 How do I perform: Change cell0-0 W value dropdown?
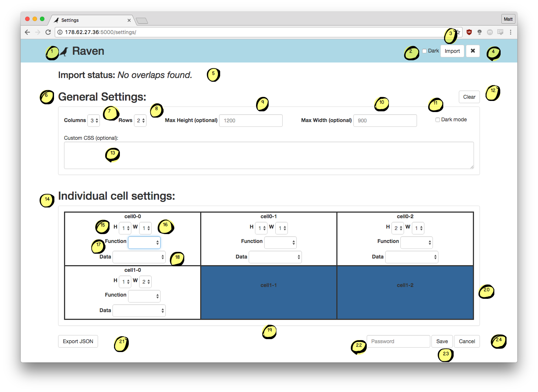point(146,228)
